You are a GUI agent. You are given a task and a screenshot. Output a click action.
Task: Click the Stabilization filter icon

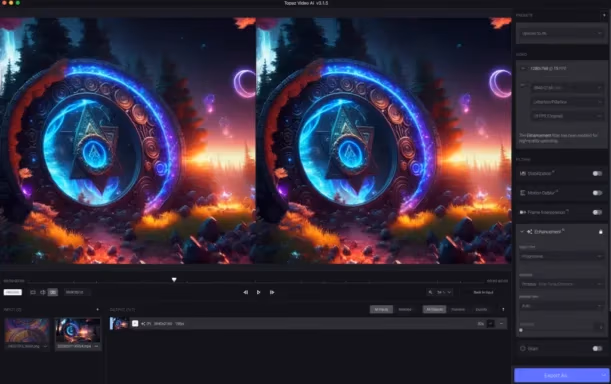tap(523, 173)
